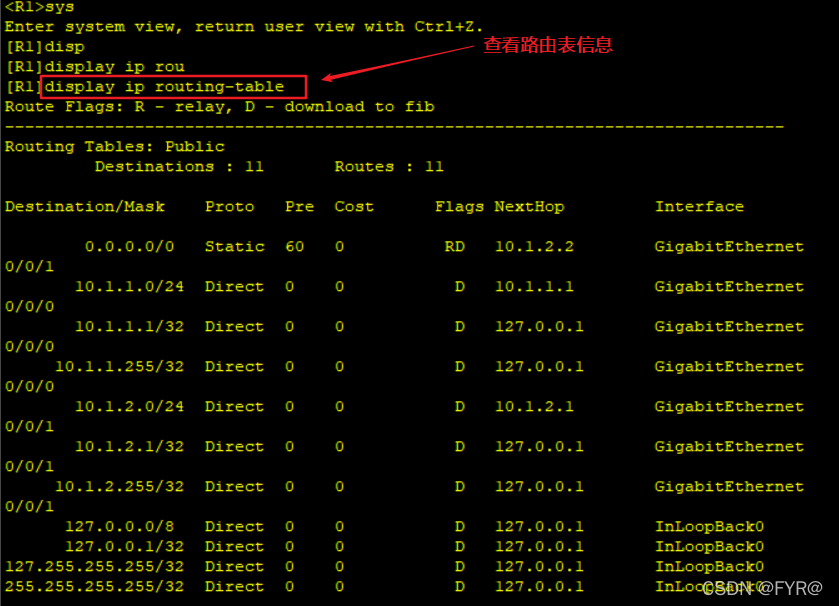Click next hop 10.1.2.1
Image resolution: width=839 pixels, height=606 pixels.
click(534, 407)
